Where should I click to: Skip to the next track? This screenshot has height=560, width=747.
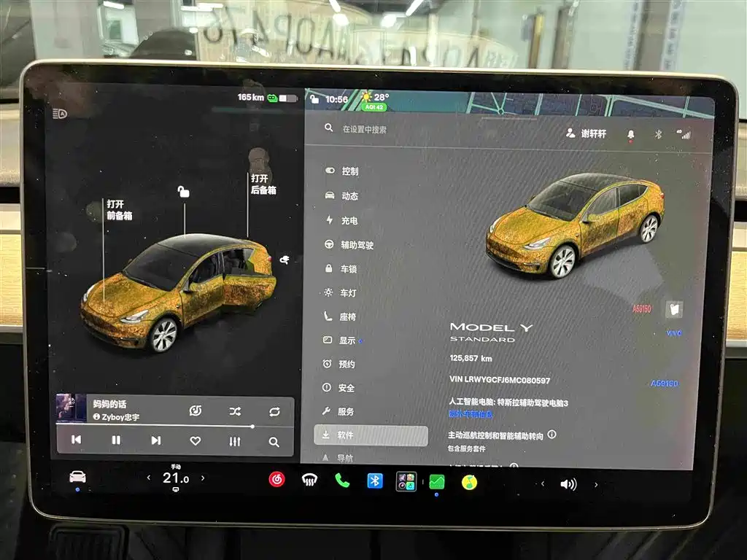[x=156, y=440]
